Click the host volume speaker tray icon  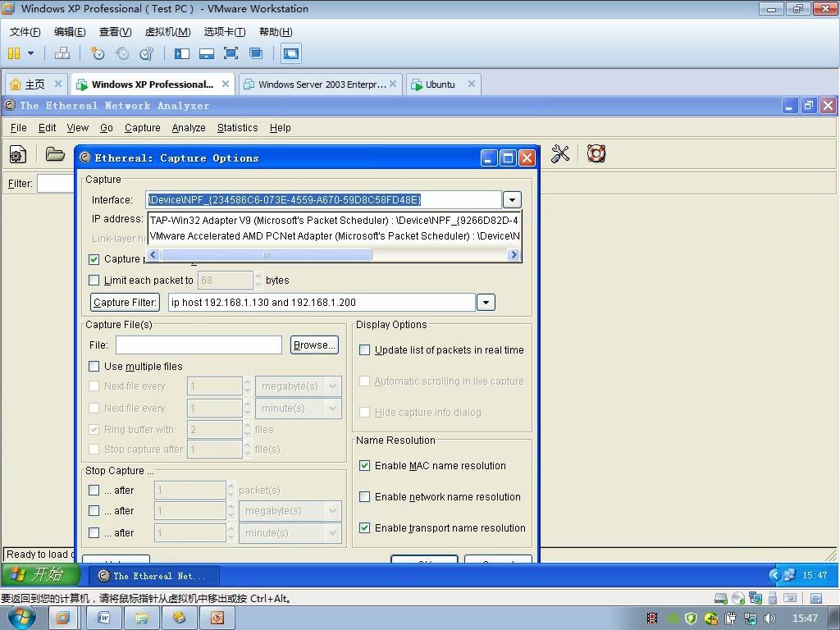tap(769, 619)
